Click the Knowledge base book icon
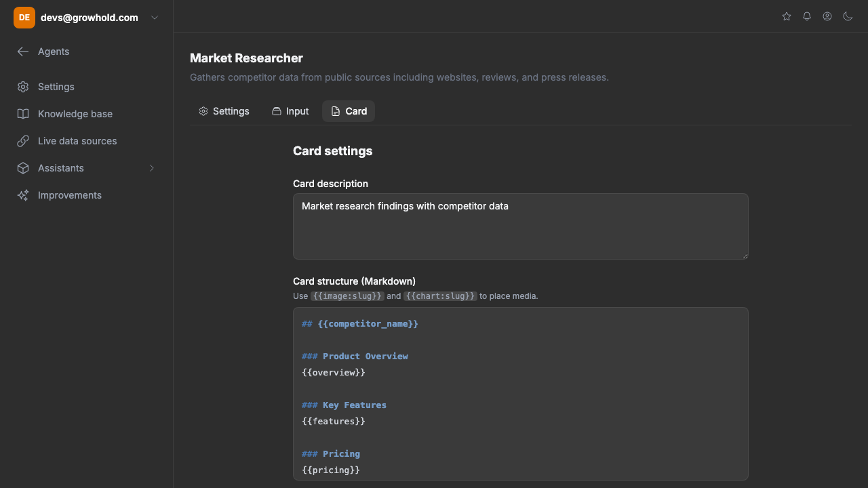Screen dimensions: 868x488 [x=23, y=114]
